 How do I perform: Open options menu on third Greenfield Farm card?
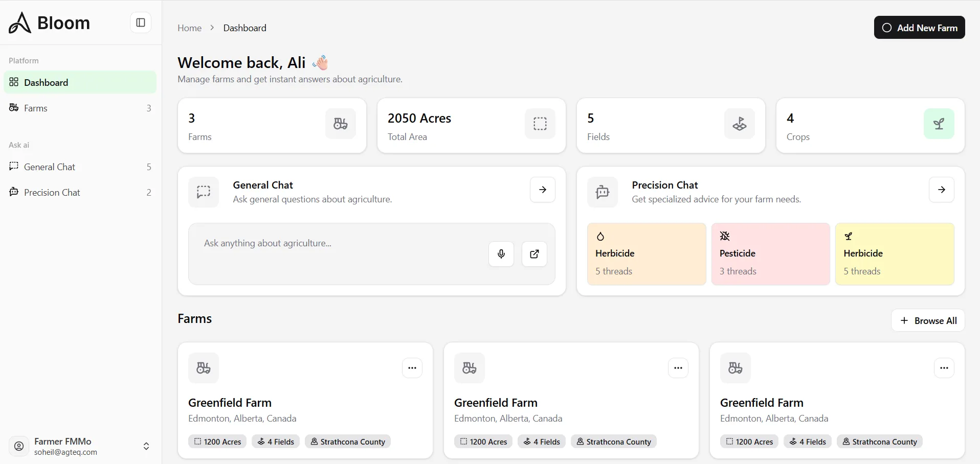[x=944, y=368]
